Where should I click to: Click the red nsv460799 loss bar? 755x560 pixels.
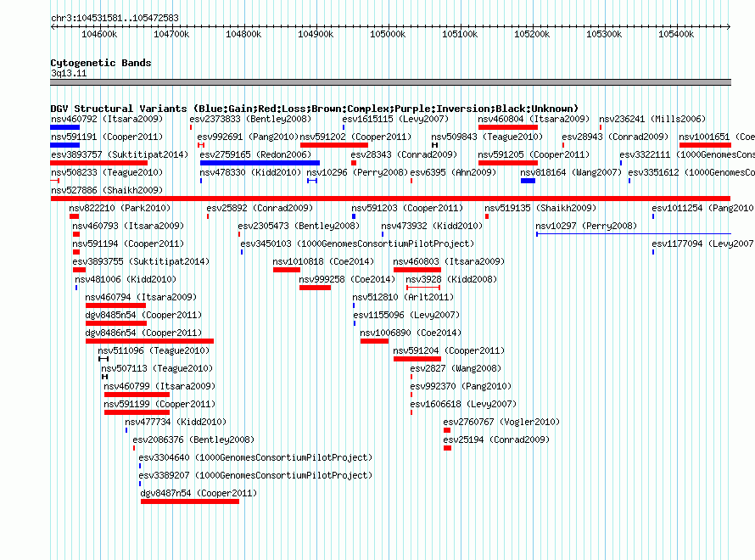pos(137,395)
